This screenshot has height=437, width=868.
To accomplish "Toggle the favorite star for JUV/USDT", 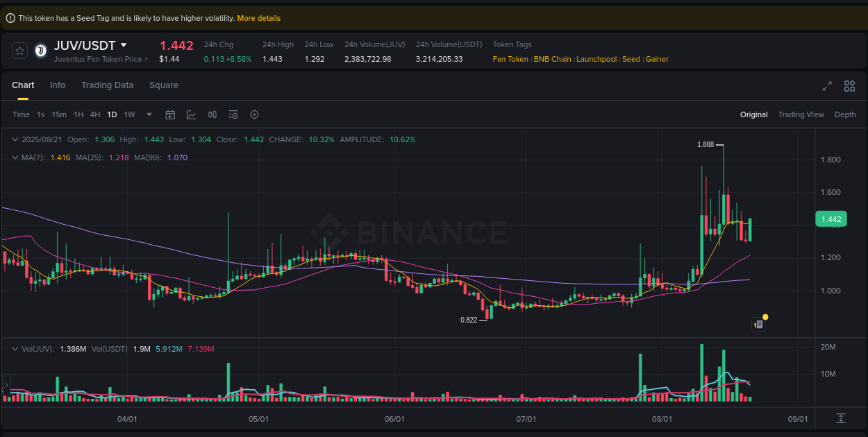I will pos(19,50).
